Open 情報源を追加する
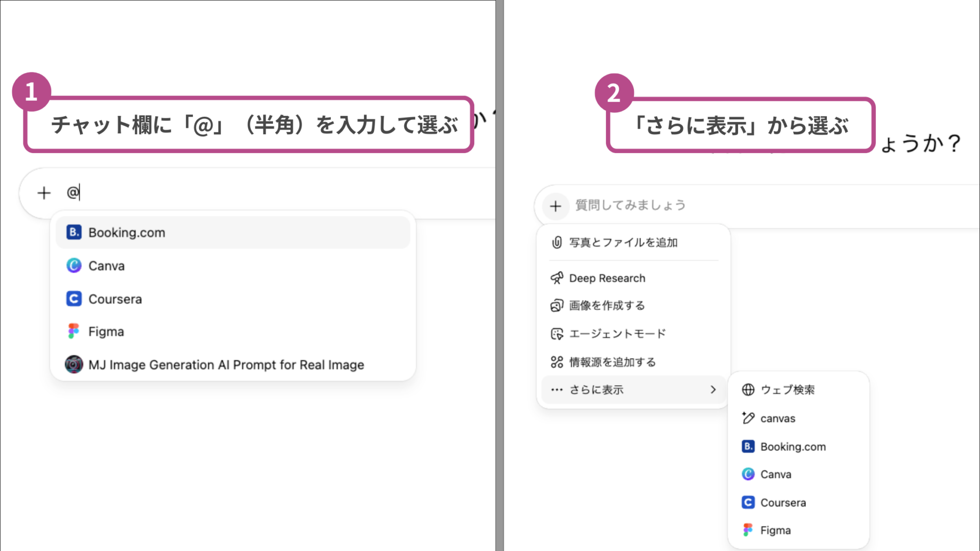This screenshot has width=980, height=551. tap(612, 362)
